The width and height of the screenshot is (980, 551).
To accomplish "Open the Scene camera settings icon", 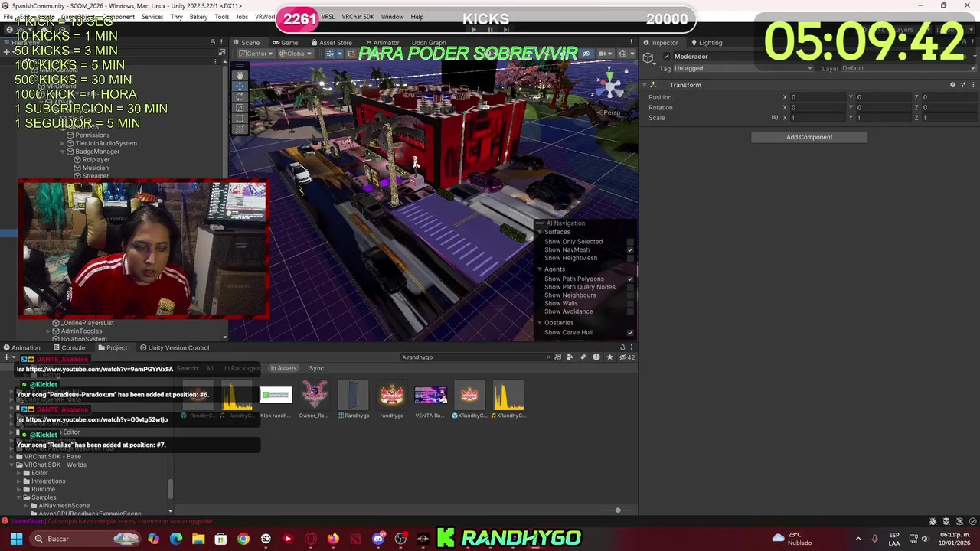I will click(x=603, y=54).
